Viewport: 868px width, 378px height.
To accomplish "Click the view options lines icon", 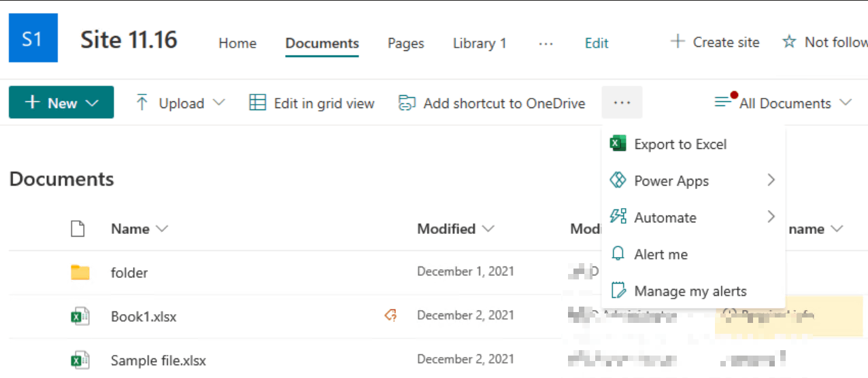I will (724, 101).
